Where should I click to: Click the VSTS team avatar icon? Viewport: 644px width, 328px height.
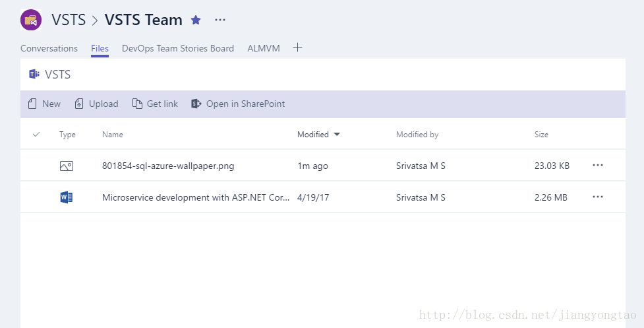tap(31, 20)
